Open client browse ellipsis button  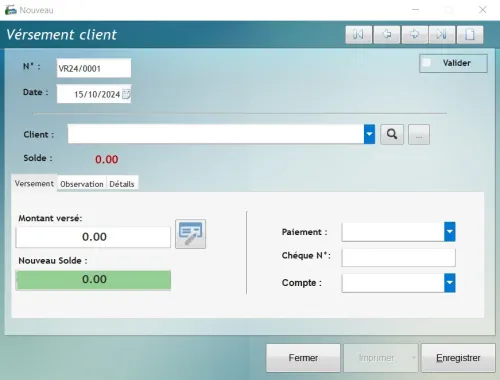pos(419,134)
